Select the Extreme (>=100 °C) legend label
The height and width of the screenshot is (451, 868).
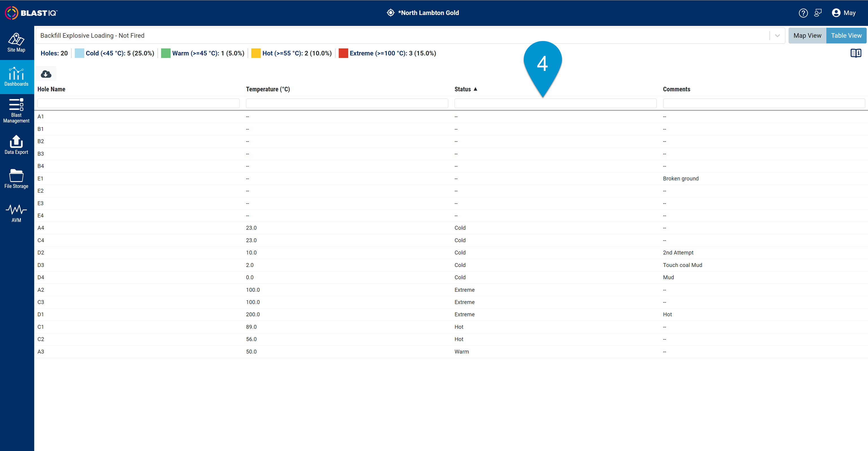pos(393,53)
